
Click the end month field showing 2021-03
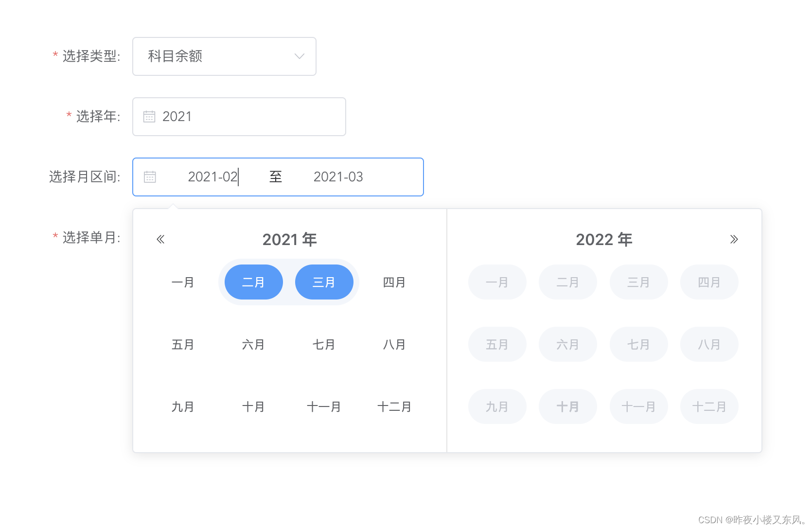338,176
